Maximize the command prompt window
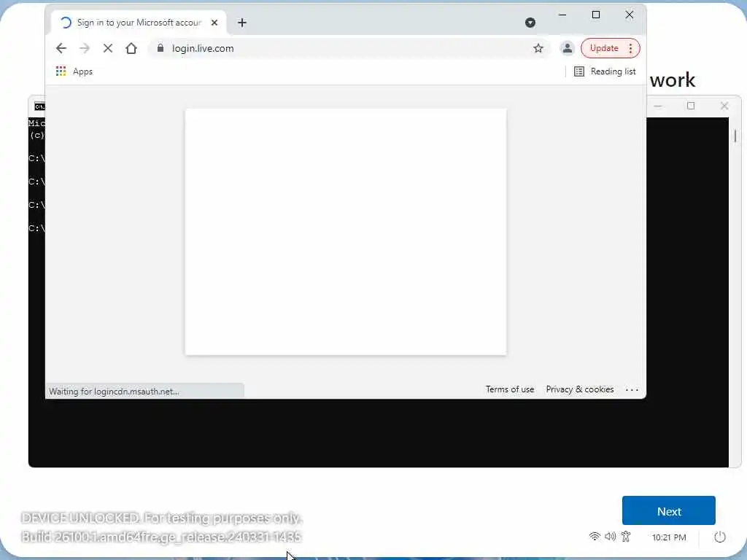This screenshot has width=747, height=560. click(x=691, y=106)
